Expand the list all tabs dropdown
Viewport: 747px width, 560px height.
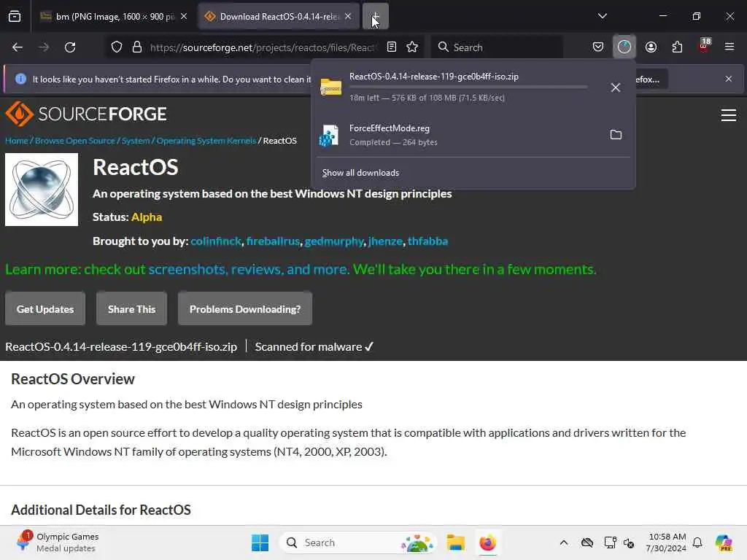(x=602, y=16)
